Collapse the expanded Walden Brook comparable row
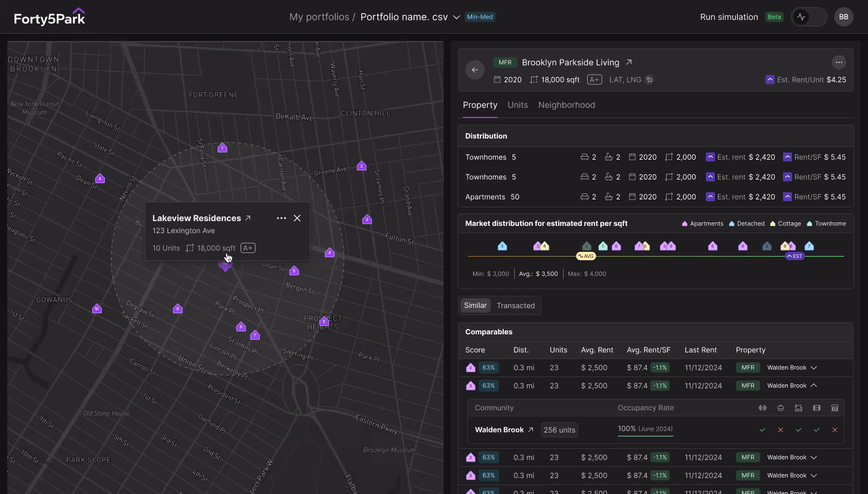The image size is (868, 494). (814, 386)
